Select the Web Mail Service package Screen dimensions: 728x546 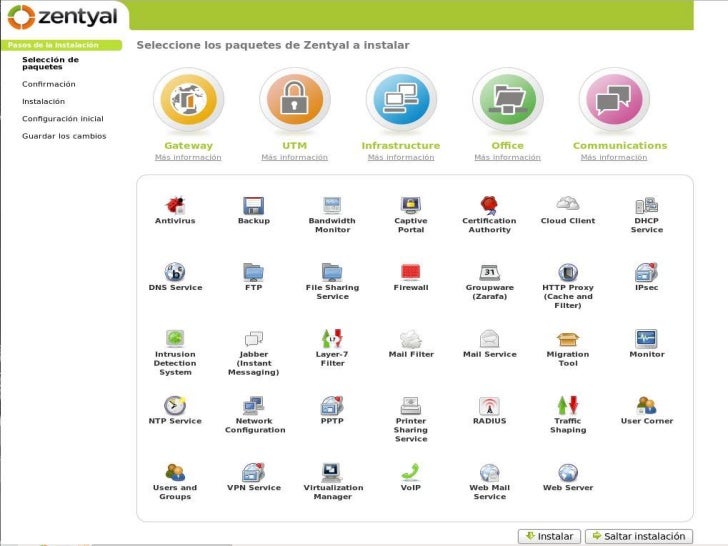point(489,482)
